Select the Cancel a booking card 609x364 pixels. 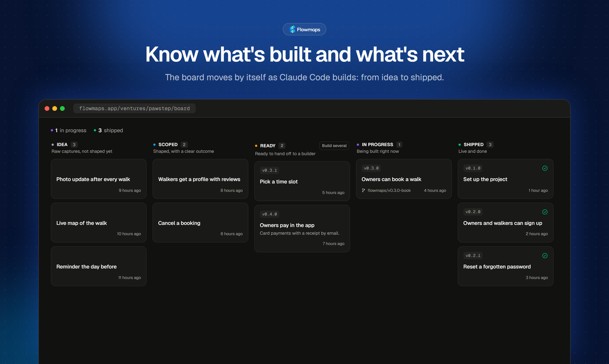[200, 223]
